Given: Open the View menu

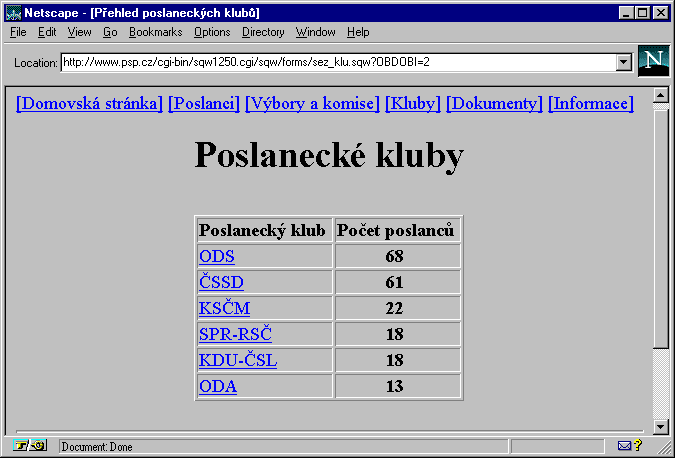Looking at the screenshot, I should click(x=79, y=32).
